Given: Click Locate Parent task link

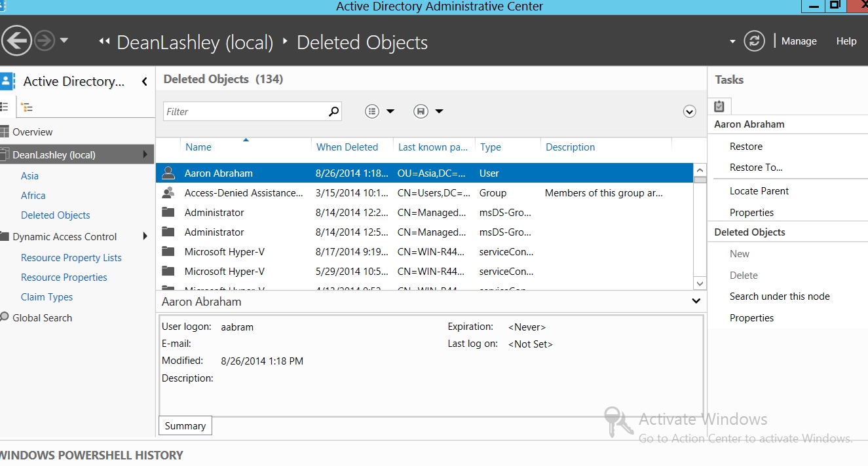Looking at the screenshot, I should (x=759, y=191).
